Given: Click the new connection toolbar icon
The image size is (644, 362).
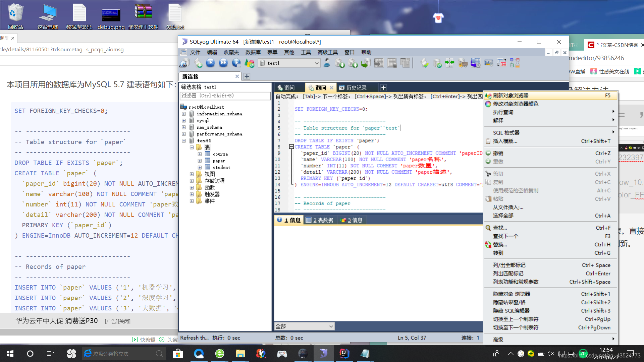Looking at the screenshot, I should pos(185,63).
